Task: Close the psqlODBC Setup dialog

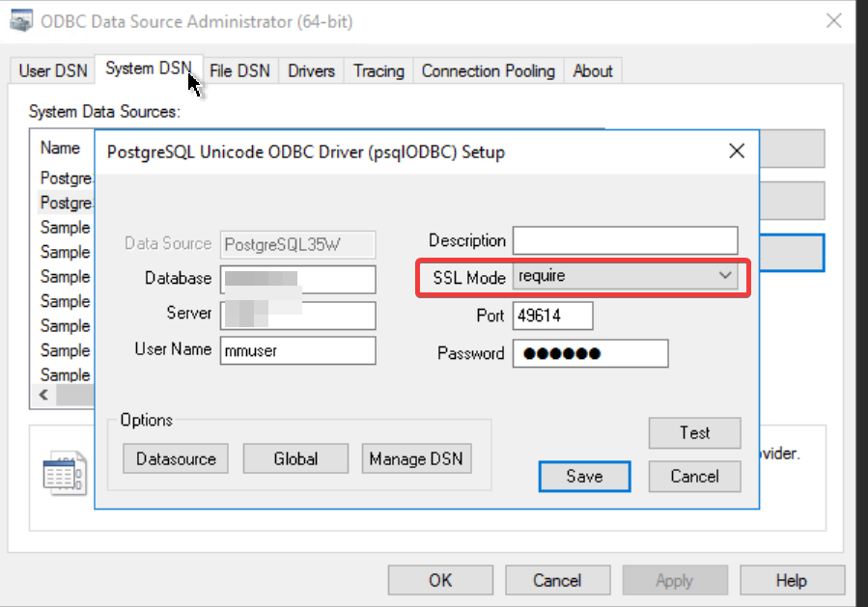Action: click(737, 152)
